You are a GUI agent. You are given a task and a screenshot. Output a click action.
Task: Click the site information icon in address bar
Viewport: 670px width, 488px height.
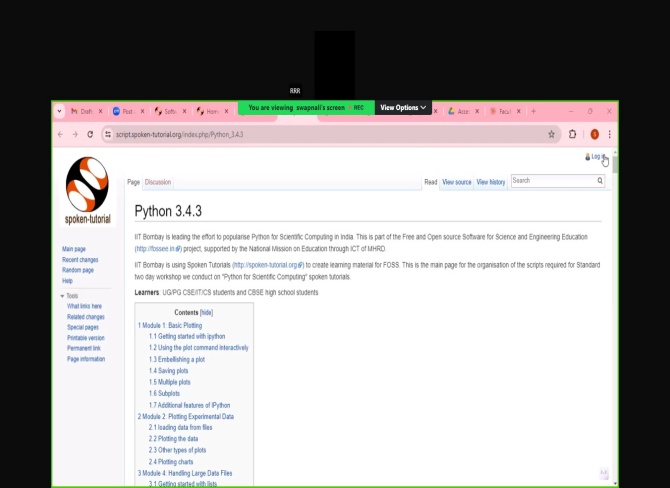[x=108, y=134]
